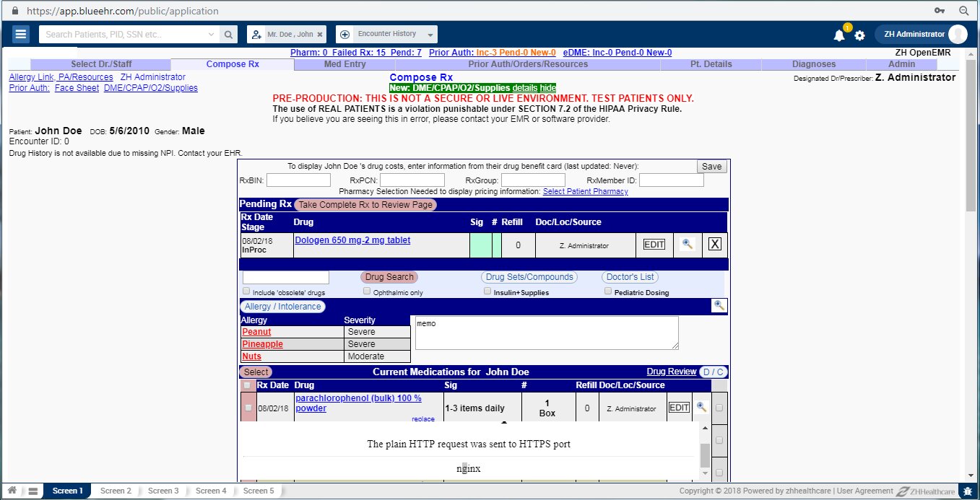
Task: Click the bug icon at bottom right
Action: click(968, 491)
